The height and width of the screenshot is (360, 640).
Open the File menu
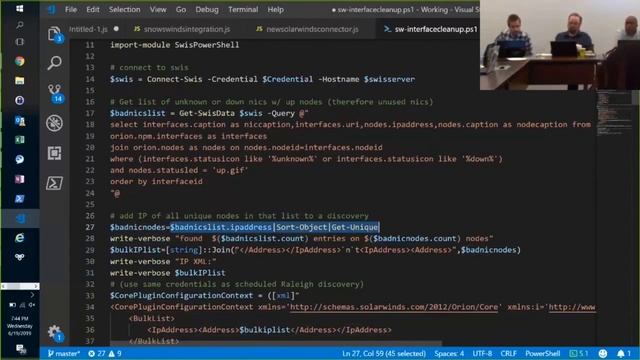71,9
